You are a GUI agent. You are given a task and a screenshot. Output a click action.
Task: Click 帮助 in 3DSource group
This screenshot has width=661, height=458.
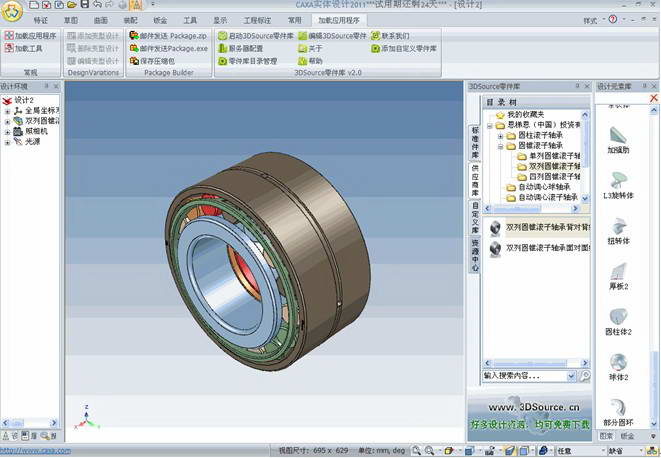click(x=310, y=61)
